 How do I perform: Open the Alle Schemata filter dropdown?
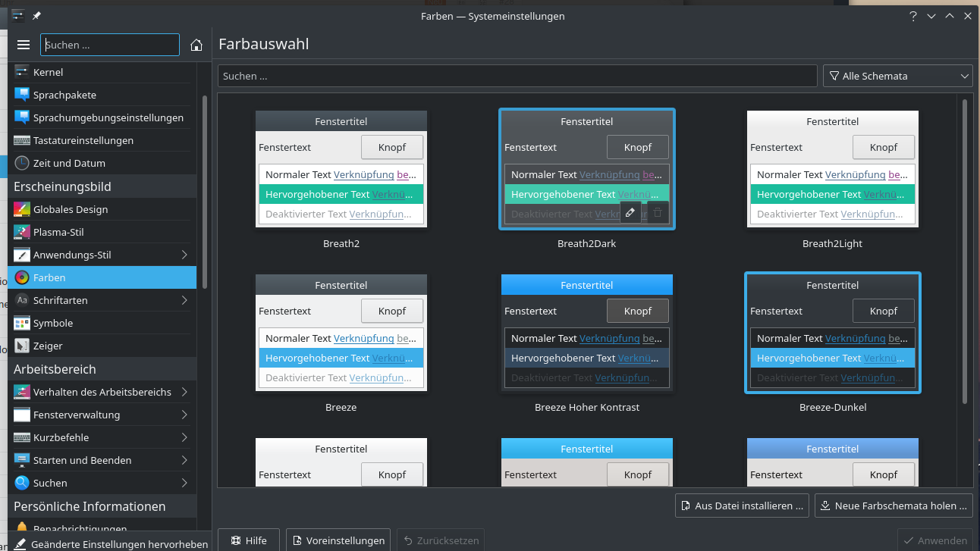point(898,76)
